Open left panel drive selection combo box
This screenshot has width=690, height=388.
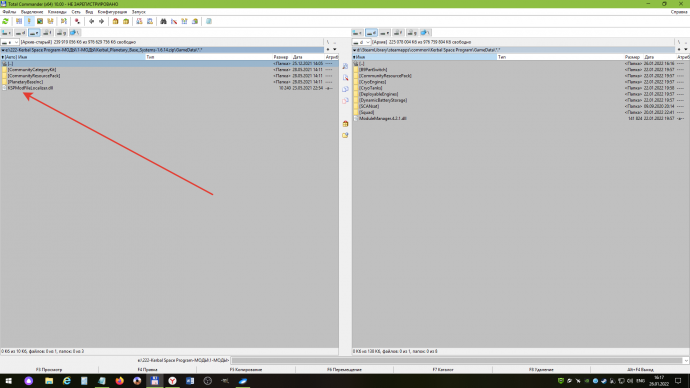[x=10, y=42]
